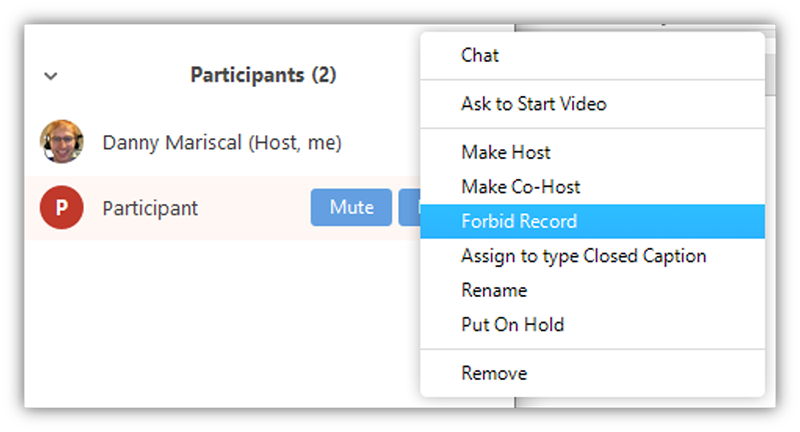
Task: Select Assign to type Closed Caption
Action: pos(583,256)
